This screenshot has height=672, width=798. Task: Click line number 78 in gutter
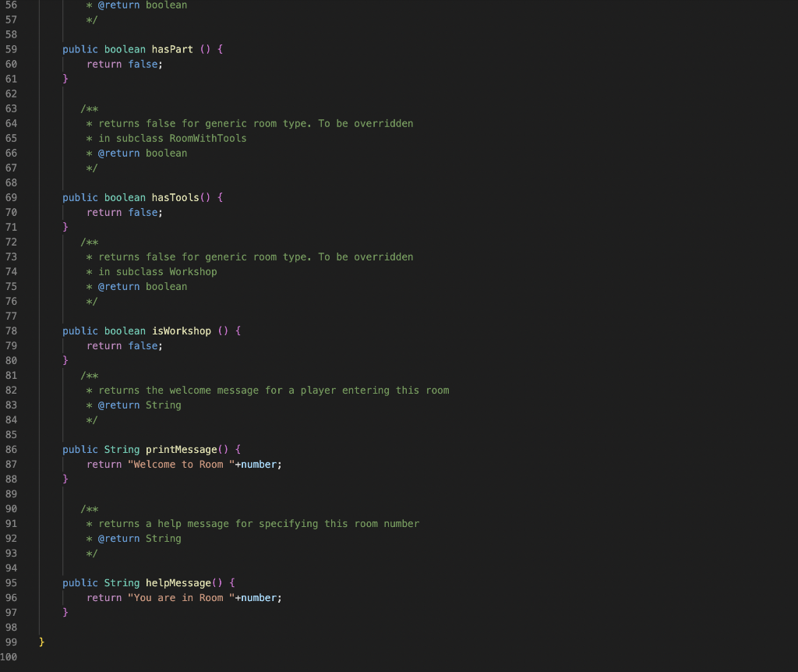11,331
